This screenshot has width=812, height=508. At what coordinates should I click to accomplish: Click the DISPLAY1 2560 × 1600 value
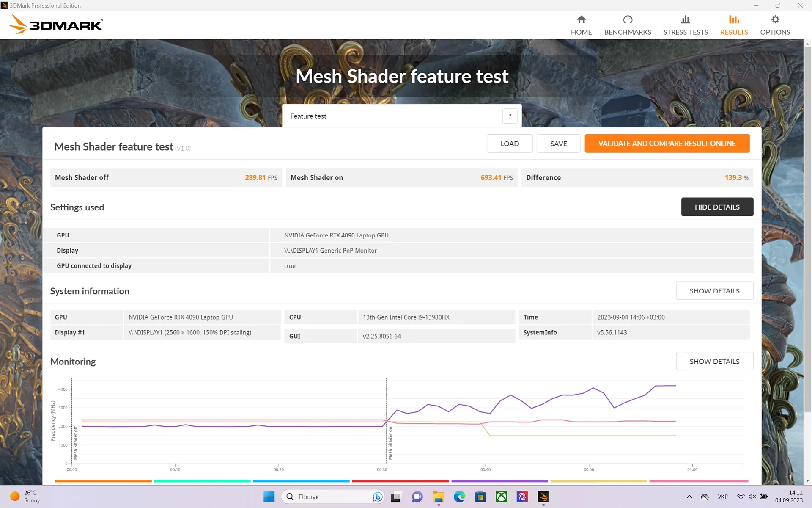tap(190, 332)
